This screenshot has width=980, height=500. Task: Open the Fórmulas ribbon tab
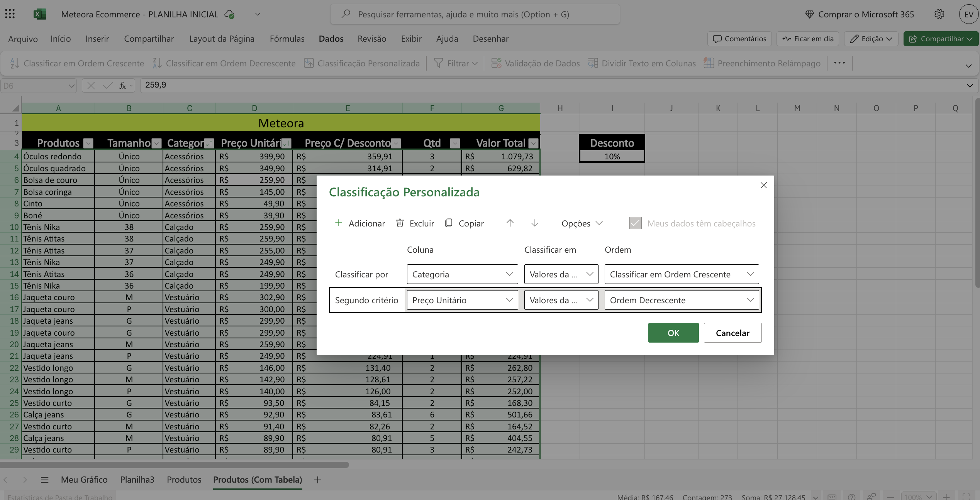tap(287, 39)
